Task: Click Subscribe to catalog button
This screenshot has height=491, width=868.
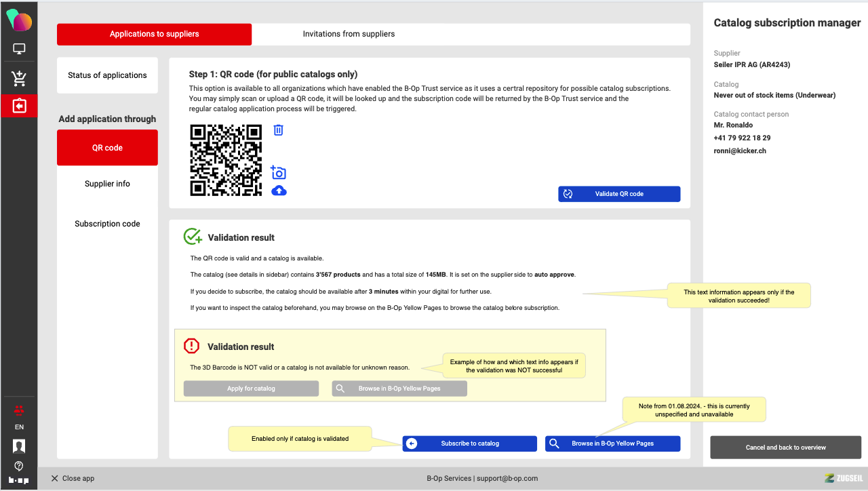Action: (x=469, y=444)
